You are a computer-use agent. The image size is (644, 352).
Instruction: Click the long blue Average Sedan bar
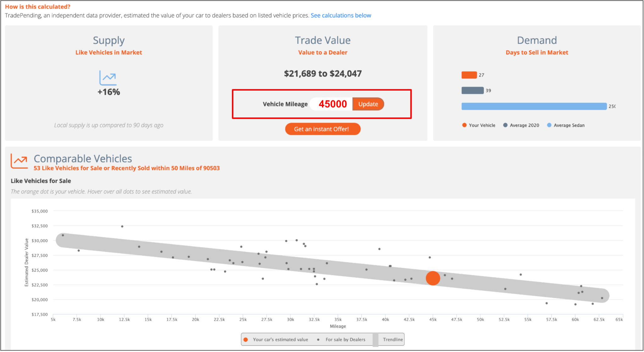(x=534, y=106)
